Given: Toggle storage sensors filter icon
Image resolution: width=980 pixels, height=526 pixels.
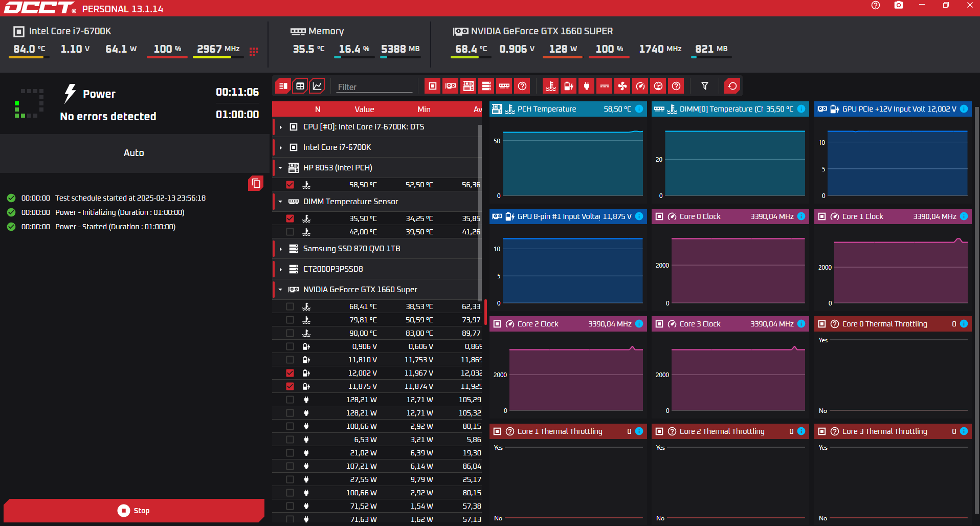Looking at the screenshot, I should [x=486, y=86].
